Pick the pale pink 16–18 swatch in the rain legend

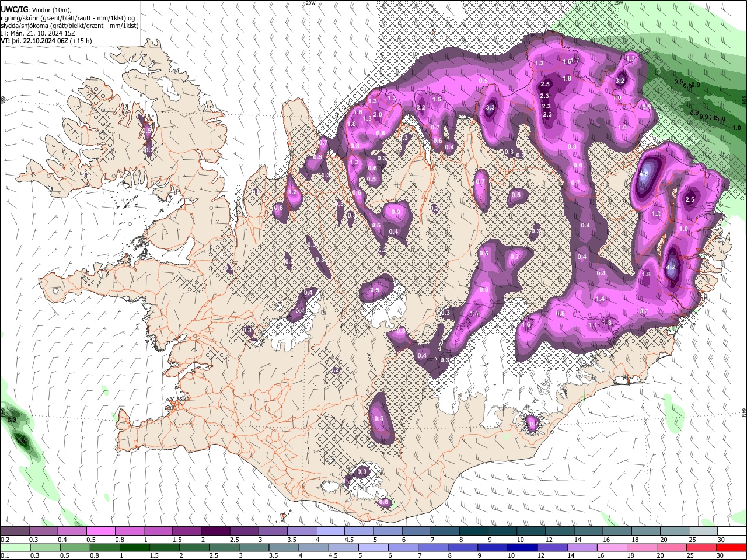[x=612, y=548]
